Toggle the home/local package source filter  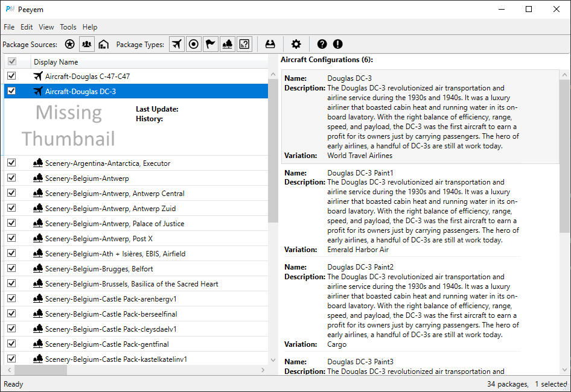point(104,44)
